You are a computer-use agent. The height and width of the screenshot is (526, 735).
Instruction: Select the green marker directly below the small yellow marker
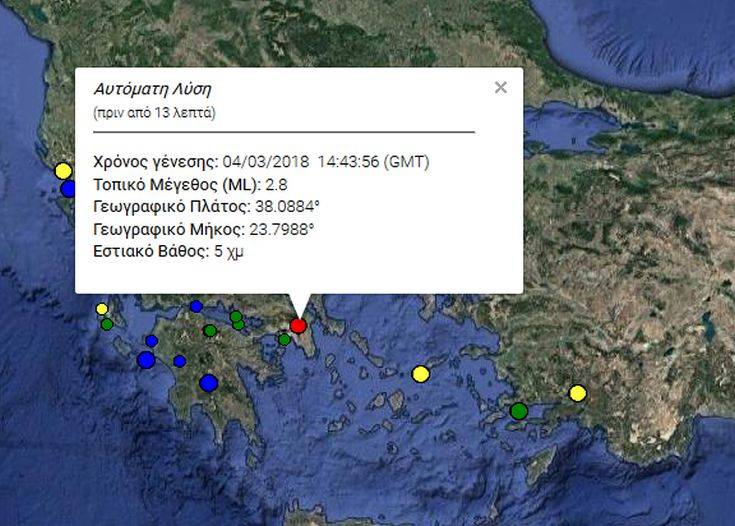107,324
